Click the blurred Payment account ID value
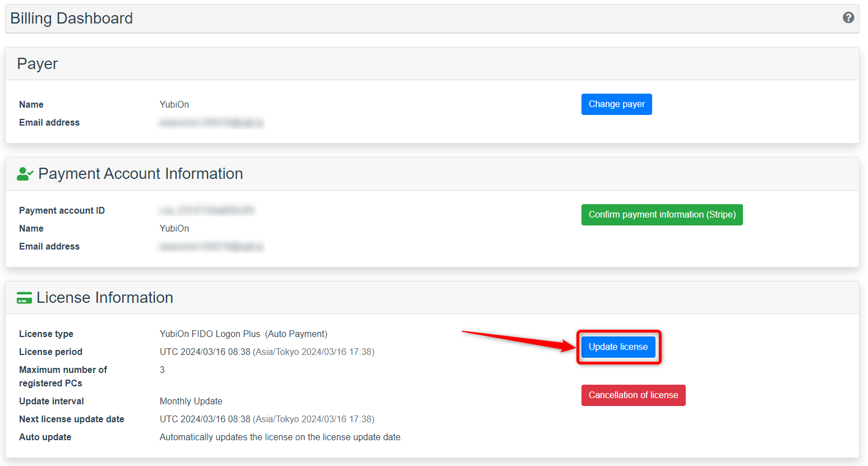Image resolution: width=868 pixels, height=466 pixels. coord(207,211)
